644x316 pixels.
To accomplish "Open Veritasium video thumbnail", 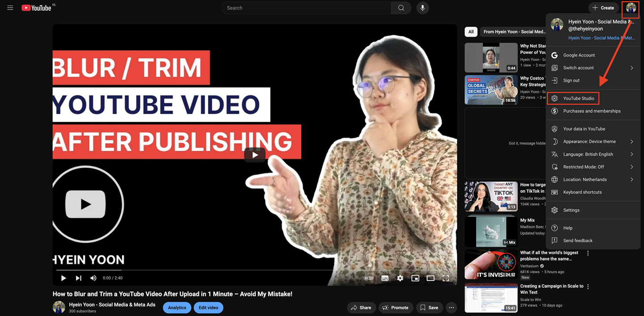I will [491, 265].
